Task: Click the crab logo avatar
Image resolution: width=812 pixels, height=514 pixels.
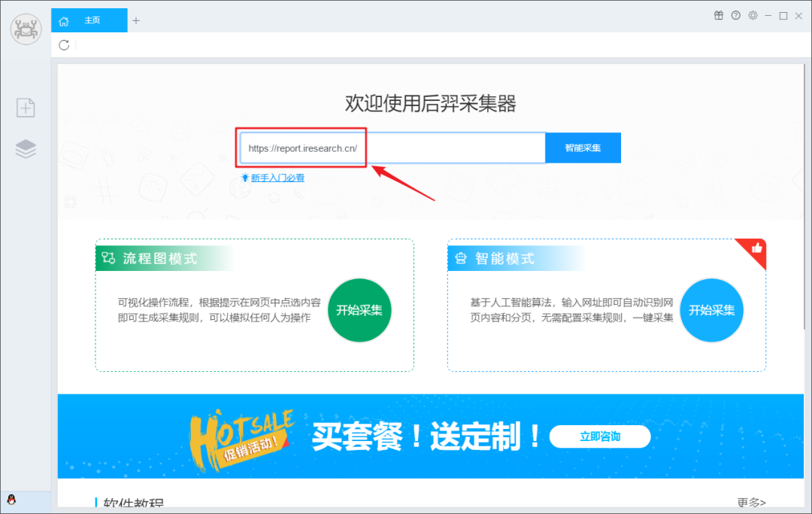Action: (x=26, y=29)
